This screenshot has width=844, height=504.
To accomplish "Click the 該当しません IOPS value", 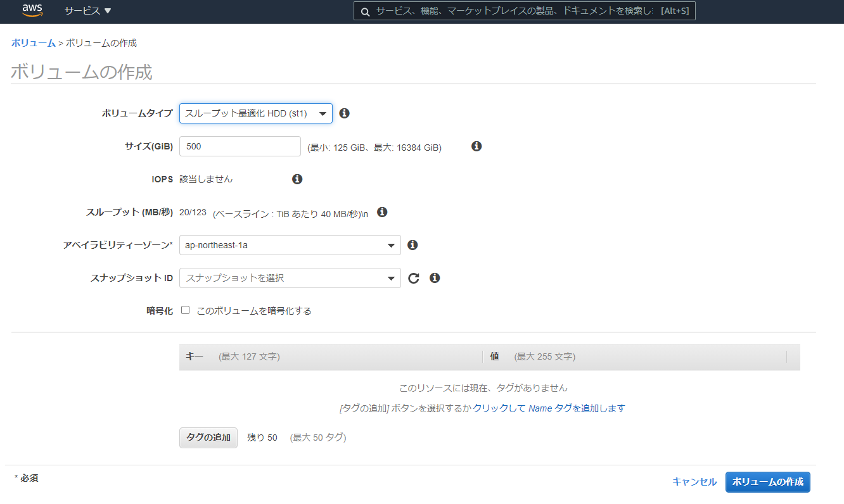I will pyautogui.click(x=206, y=179).
